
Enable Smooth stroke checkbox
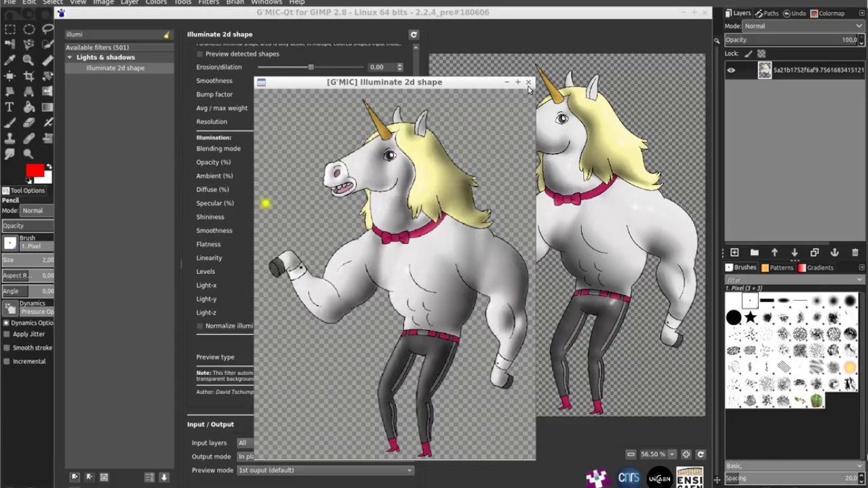[7, 348]
